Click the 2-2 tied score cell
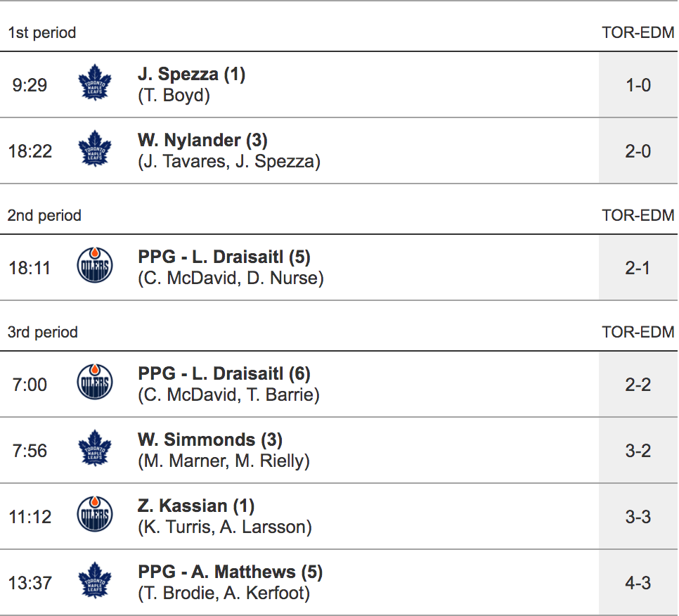This screenshot has height=616, width=679. (x=638, y=385)
